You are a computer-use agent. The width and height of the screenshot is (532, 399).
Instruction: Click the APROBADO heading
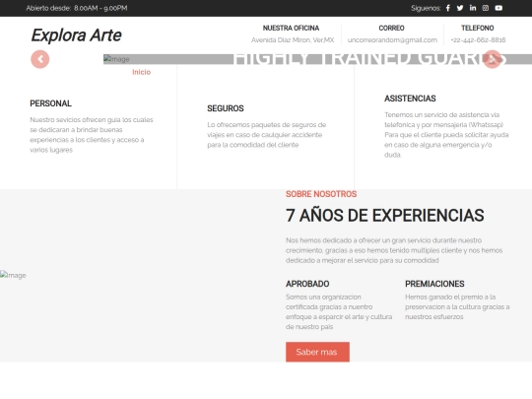[x=307, y=284]
